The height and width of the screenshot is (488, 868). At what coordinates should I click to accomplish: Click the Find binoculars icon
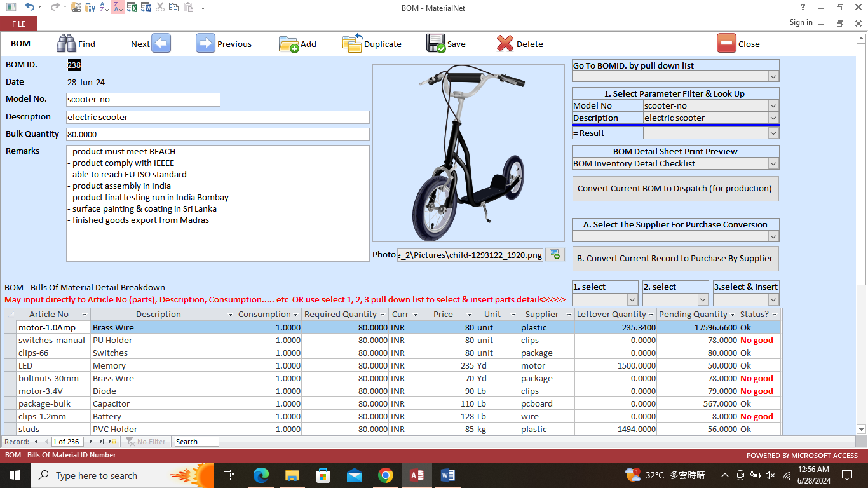pos(66,43)
